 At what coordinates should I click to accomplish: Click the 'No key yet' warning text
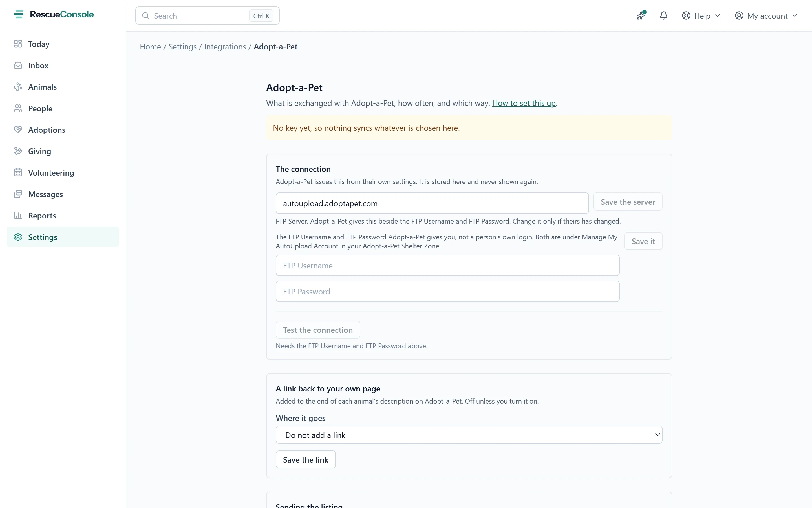click(x=366, y=128)
